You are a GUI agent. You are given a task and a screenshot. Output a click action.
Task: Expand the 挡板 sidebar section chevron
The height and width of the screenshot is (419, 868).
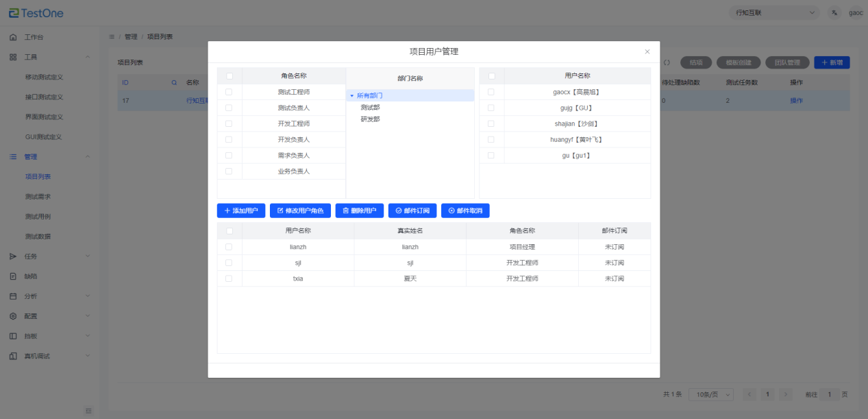[88, 336]
